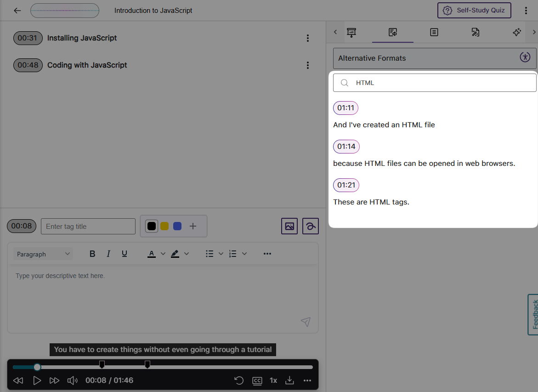Toggle underline formatting

pyautogui.click(x=125, y=254)
